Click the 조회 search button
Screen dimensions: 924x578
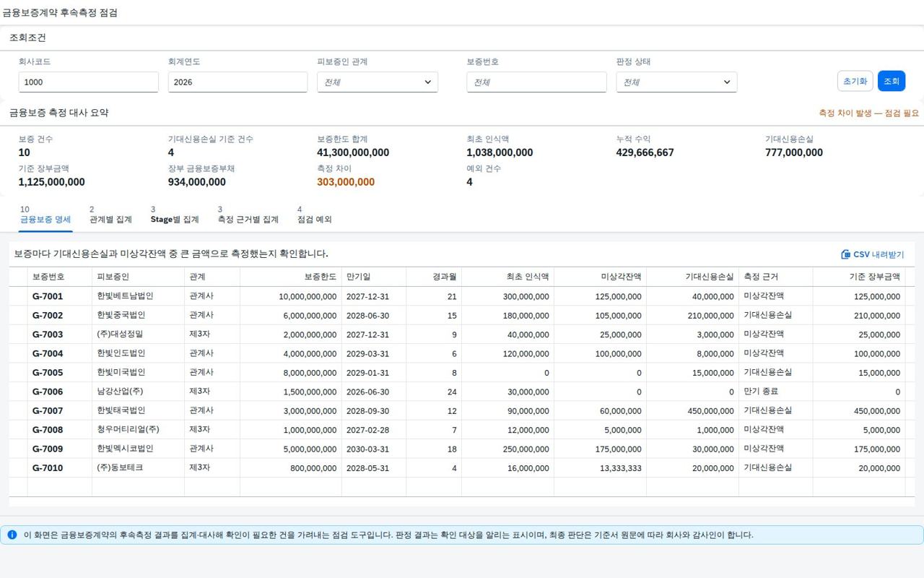pyautogui.click(x=892, y=81)
